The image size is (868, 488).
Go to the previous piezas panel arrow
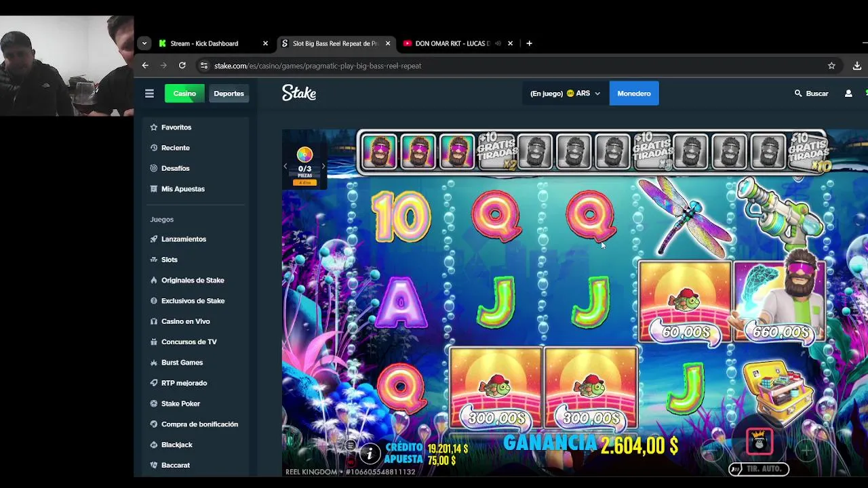click(x=285, y=167)
